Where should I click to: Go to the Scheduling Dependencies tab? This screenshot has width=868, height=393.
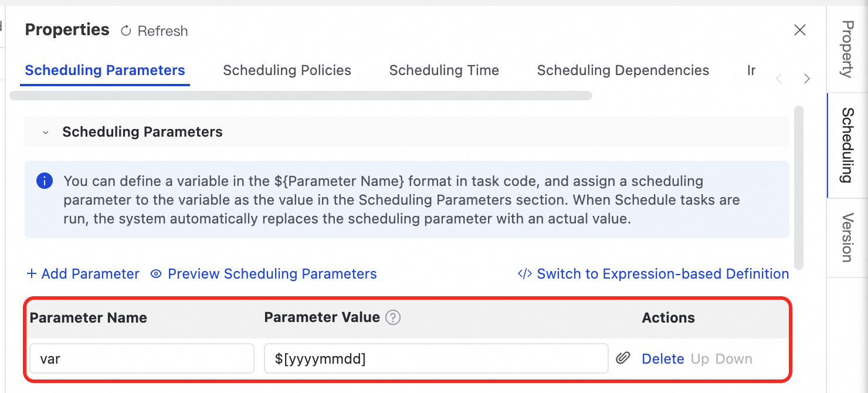click(x=623, y=70)
